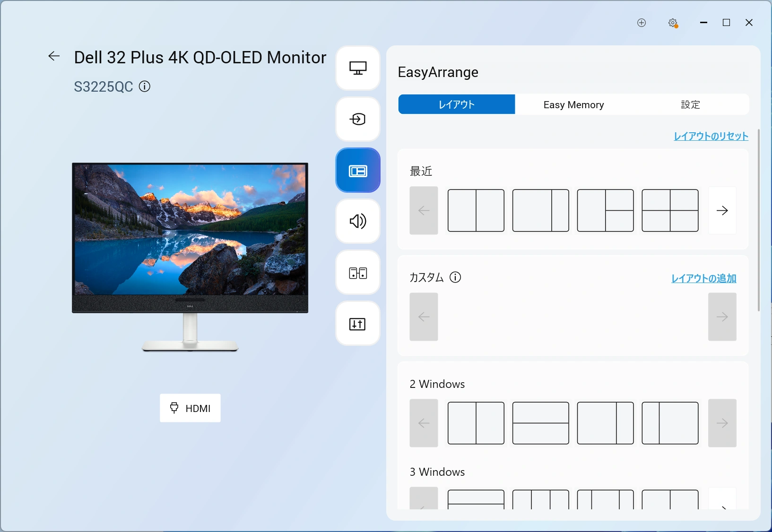Viewport: 772px width, 532px height.
Task: Open the Audio speaker sidebar icon
Action: pos(358,221)
